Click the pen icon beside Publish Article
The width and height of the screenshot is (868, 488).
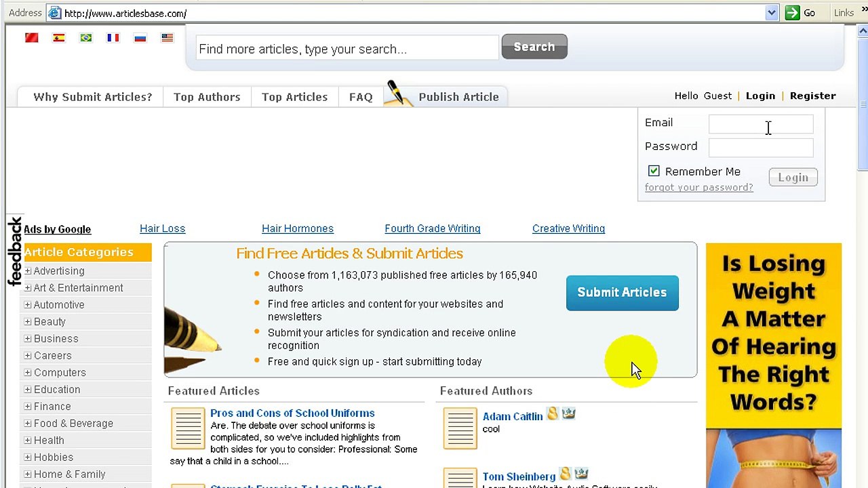point(398,94)
